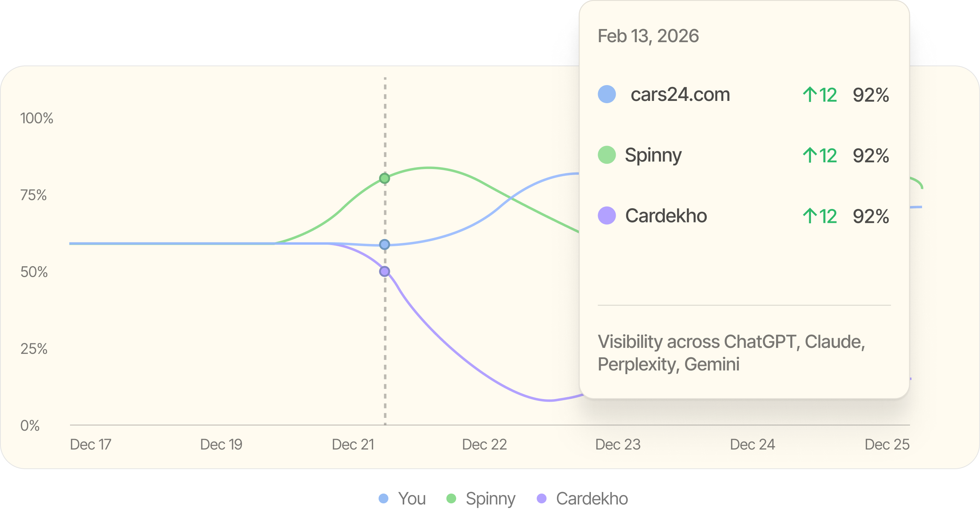Click the cars24.com label in tooltip

(x=680, y=94)
